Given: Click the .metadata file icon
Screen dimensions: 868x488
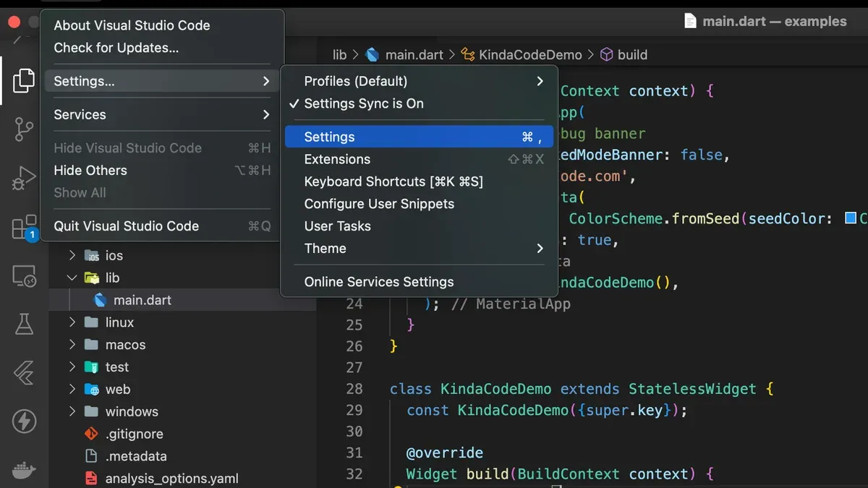Looking at the screenshot, I should tap(91, 456).
